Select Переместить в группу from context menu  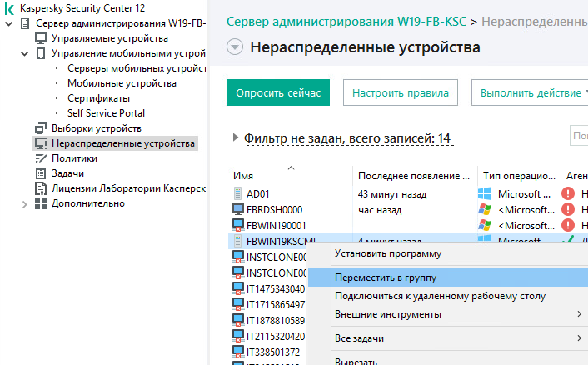[385, 277]
